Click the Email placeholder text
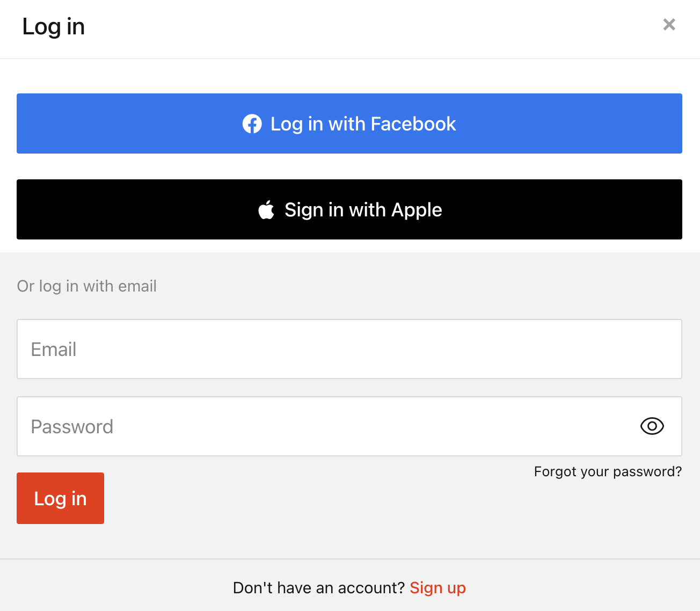Screen dimensions: 700x611 pyautogui.click(x=54, y=350)
